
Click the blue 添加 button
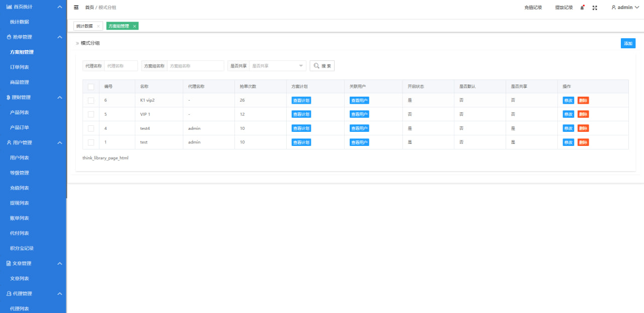[628, 43]
